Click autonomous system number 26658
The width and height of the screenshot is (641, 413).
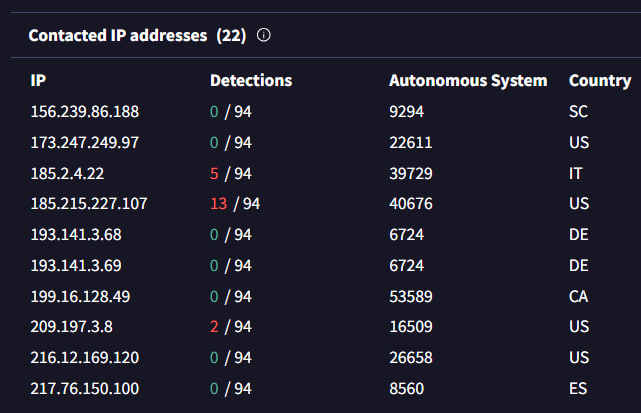point(411,358)
